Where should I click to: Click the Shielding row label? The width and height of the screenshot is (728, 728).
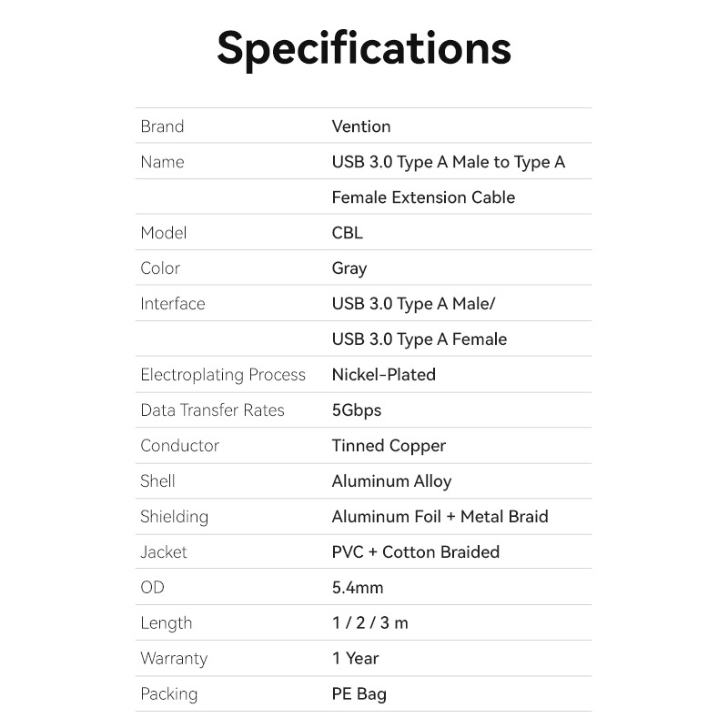tap(174, 517)
